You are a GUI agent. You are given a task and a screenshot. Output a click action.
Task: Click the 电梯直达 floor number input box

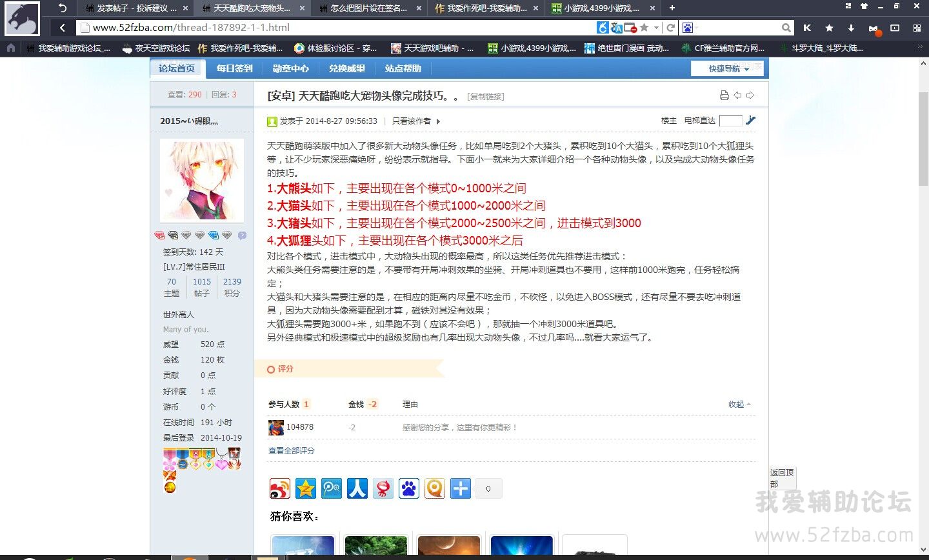point(730,121)
